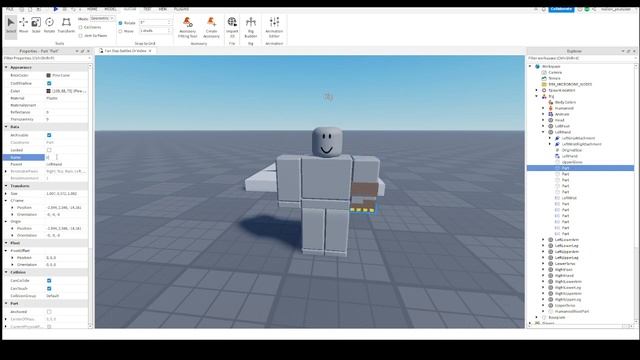Toggle the Collisions checkbox

click(80, 27)
